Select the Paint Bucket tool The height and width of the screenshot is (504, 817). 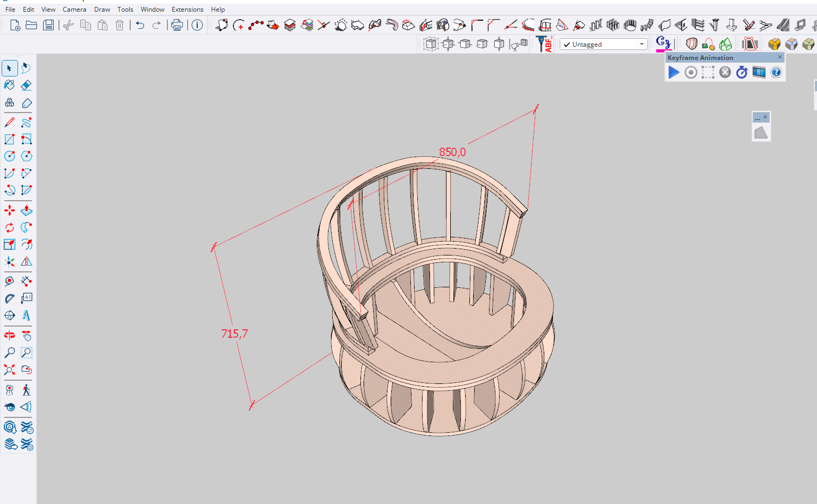coord(10,85)
